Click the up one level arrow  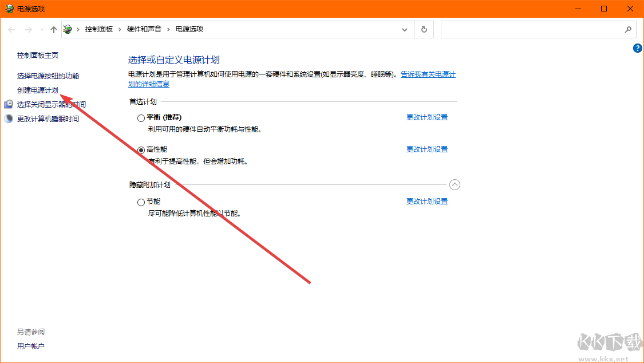click(x=53, y=29)
